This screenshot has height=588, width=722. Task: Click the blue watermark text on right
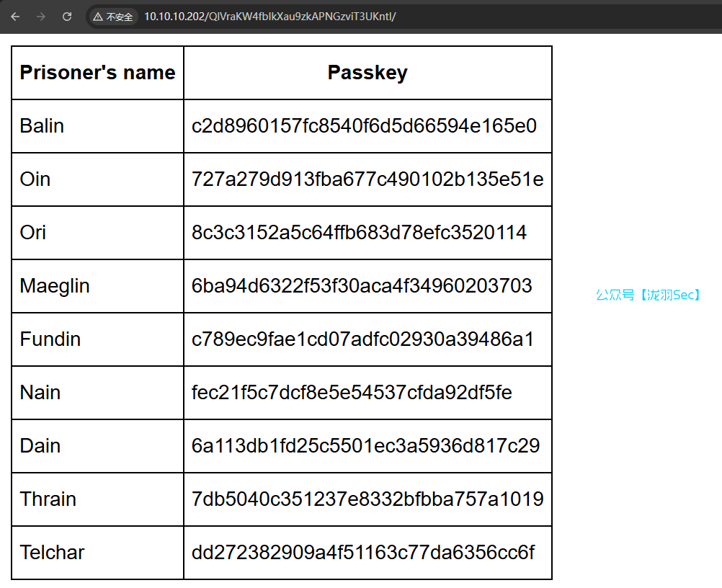point(649,295)
